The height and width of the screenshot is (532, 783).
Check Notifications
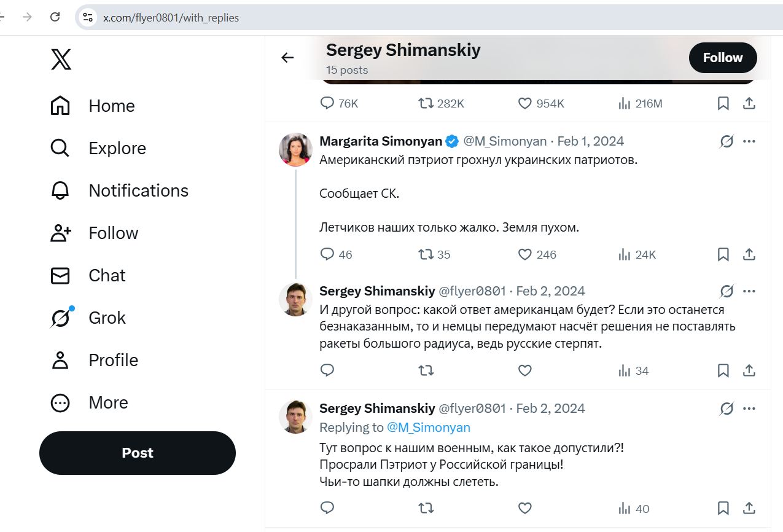click(138, 190)
